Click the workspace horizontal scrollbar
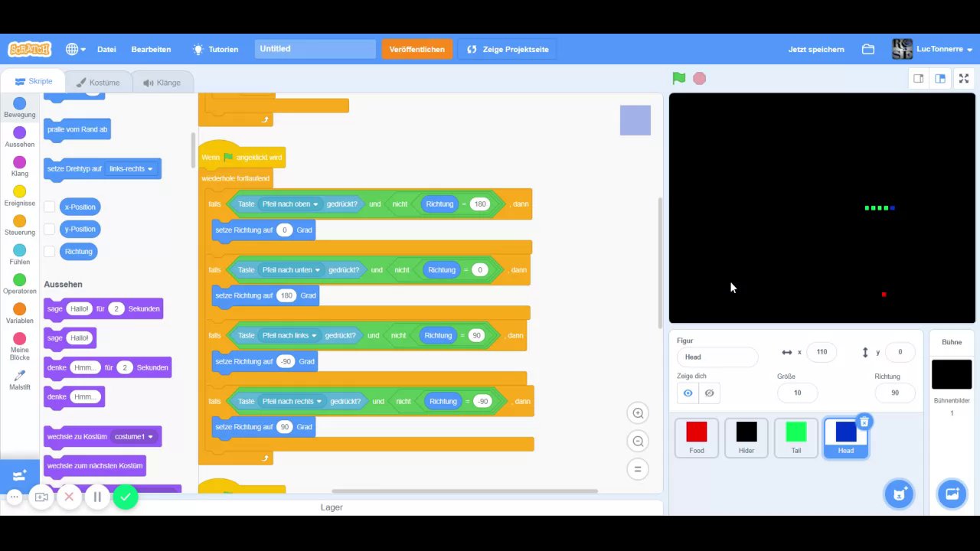This screenshot has height=551, width=980. [465, 491]
